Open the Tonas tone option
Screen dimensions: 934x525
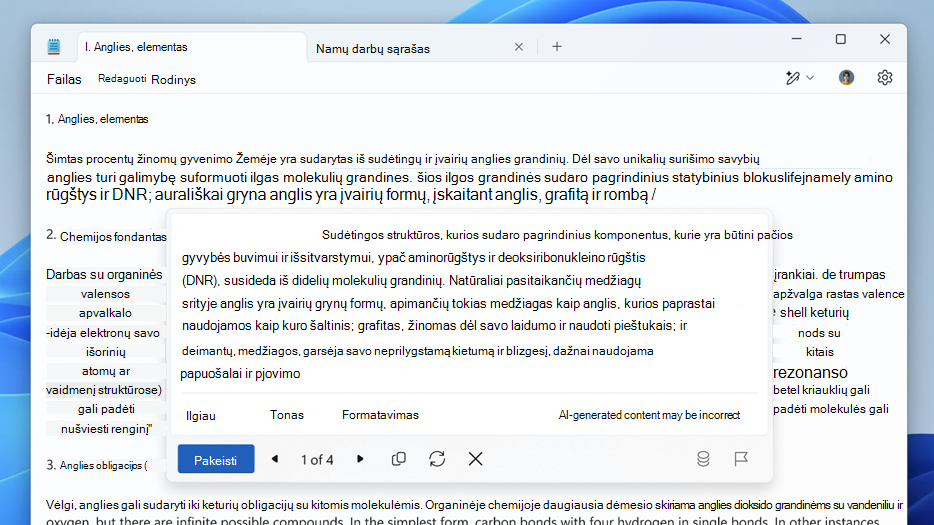[287, 415]
